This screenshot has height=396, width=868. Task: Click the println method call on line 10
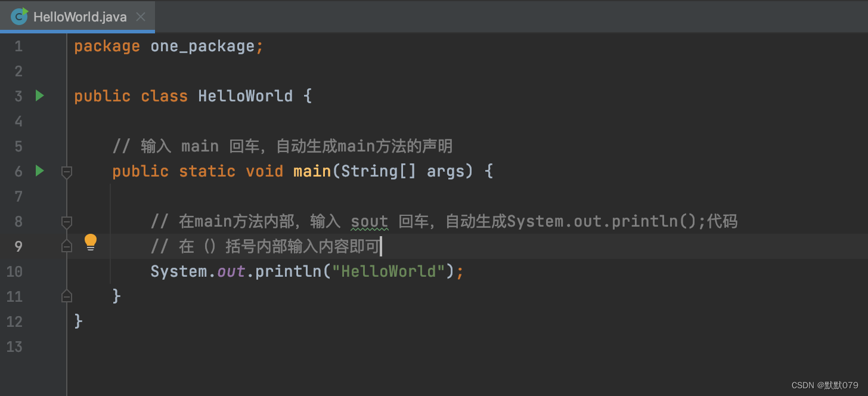point(289,271)
